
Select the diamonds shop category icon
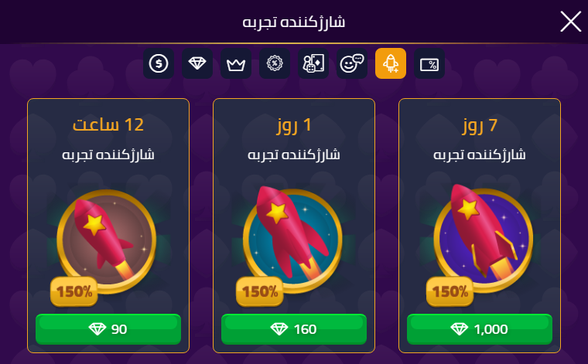[197, 63]
